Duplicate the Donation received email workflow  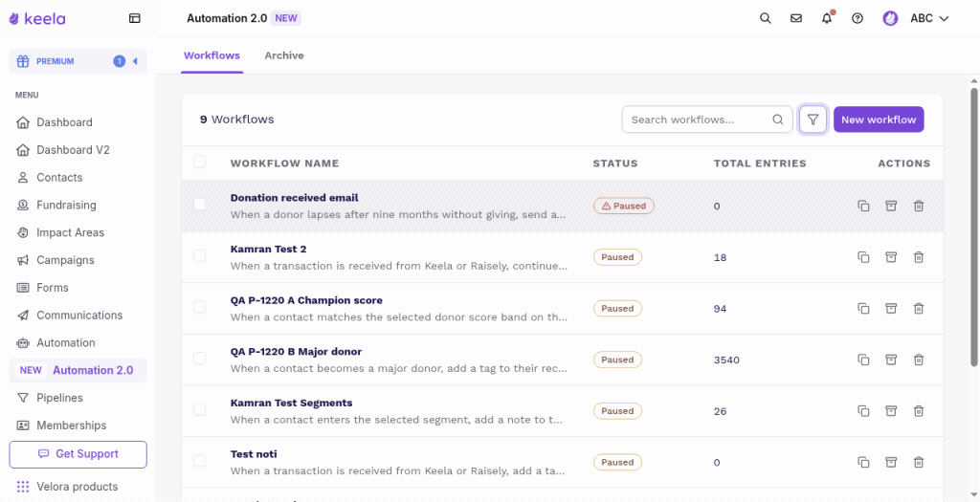tap(863, 206)
